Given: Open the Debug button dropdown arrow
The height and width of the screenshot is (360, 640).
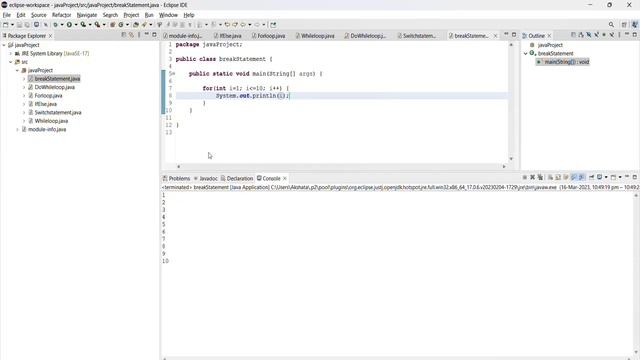Looking at the screenshot, I should pyautogui.click(x=62, y=24).
